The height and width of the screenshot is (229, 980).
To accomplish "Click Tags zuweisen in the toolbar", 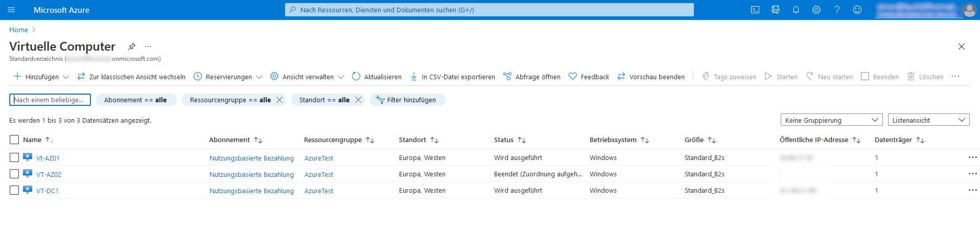I will click(729, 77).
